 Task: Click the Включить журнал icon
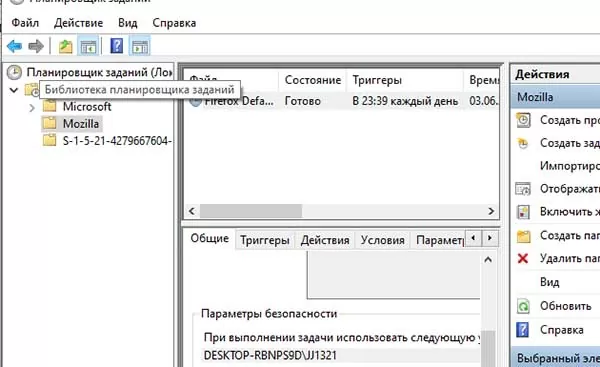point(523,212)
